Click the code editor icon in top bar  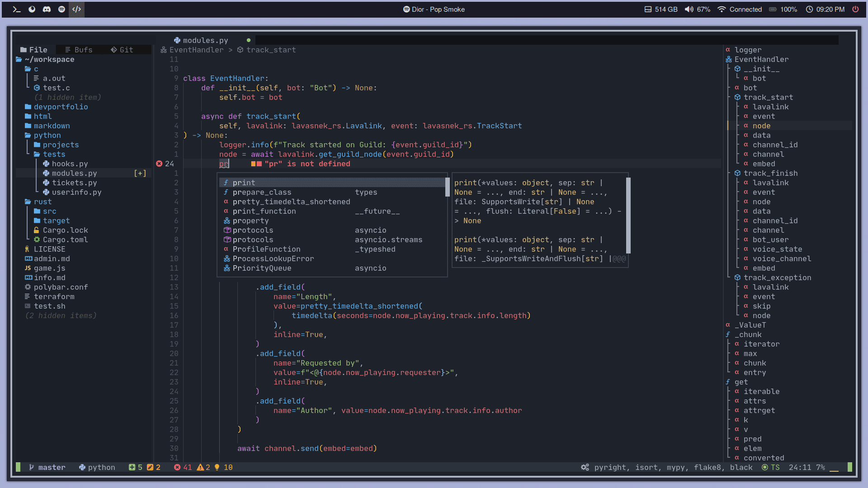coord(76,9)
